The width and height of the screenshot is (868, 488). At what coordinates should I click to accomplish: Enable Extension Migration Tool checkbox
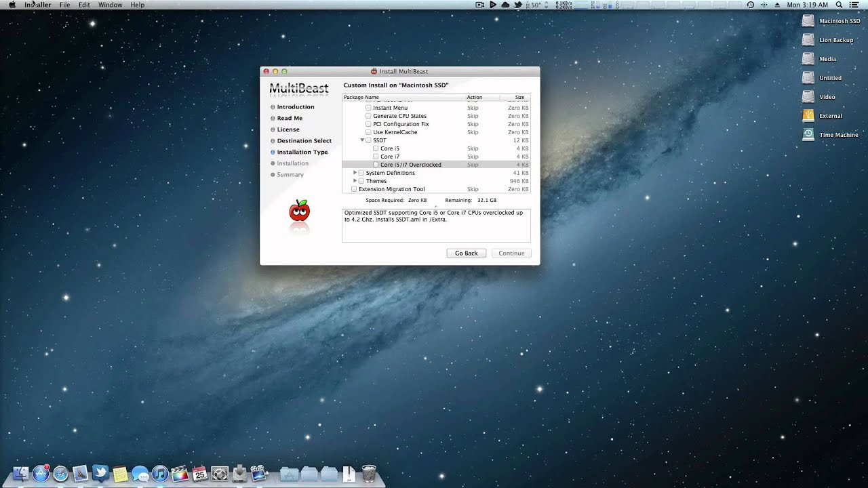(x=354, y=189)
